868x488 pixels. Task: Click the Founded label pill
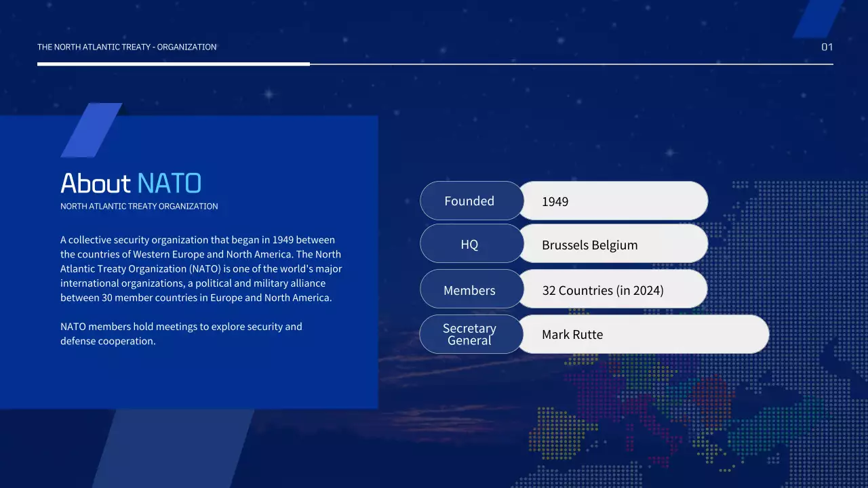coord(470,201)
